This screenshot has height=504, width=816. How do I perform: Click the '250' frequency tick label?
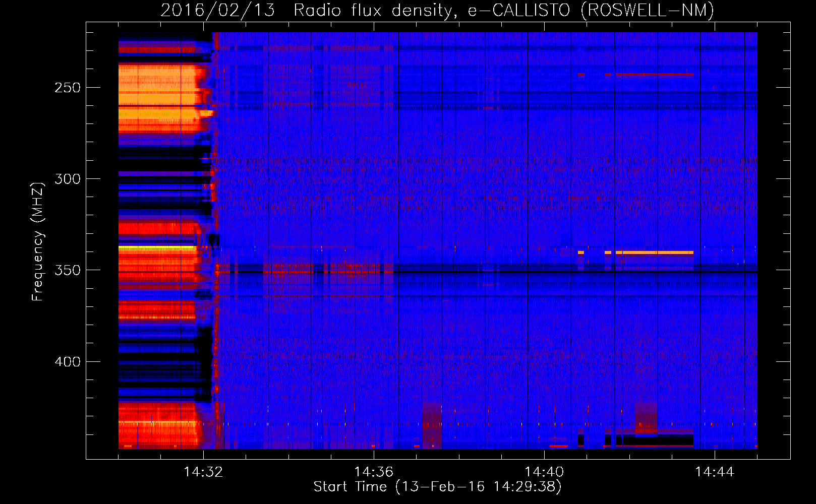[68, 88]
